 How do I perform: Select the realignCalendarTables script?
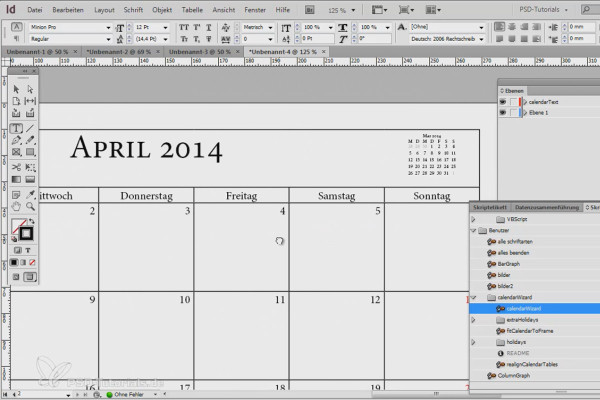click(532, 364)
